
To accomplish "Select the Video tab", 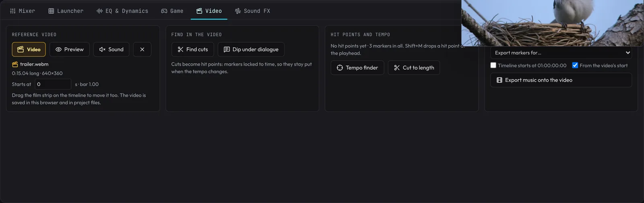I will pyautogui.click(x=209, y=11).
